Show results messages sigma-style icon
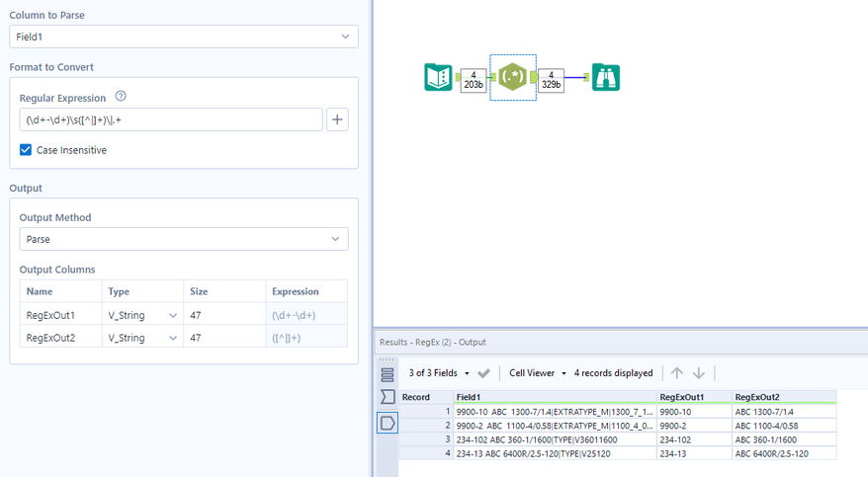 [x=388, y=397]
